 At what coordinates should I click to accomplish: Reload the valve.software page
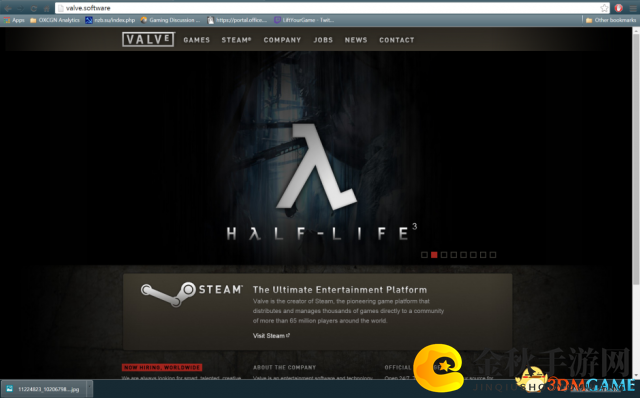(33, 8)
